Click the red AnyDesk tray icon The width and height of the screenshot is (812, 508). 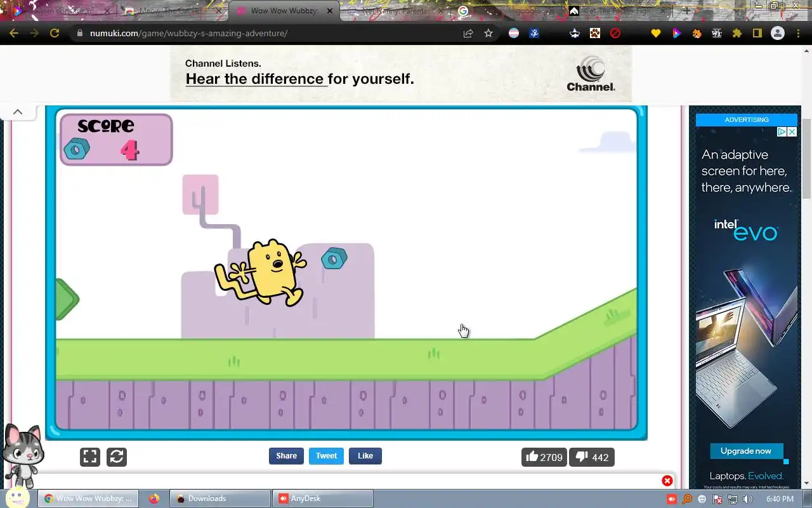coord(672,499)
